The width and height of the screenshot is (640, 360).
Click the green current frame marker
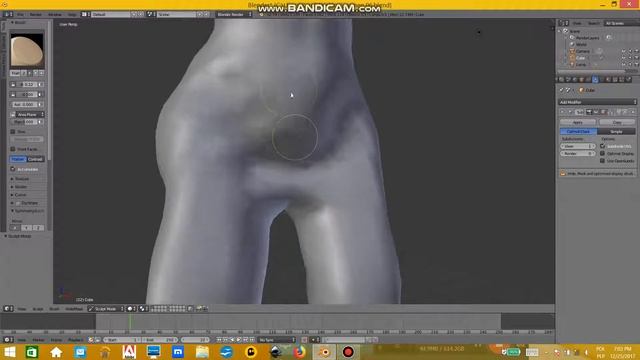tap(130, 322)
